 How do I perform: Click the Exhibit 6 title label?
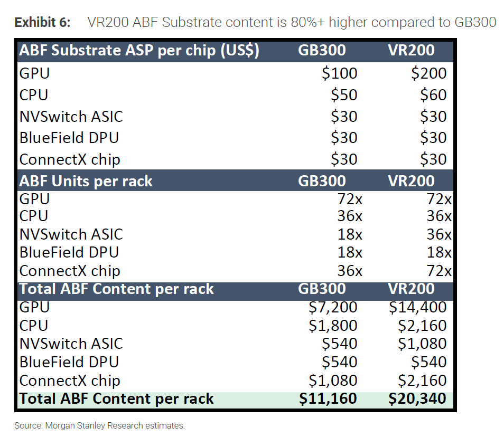click(42, 23)
